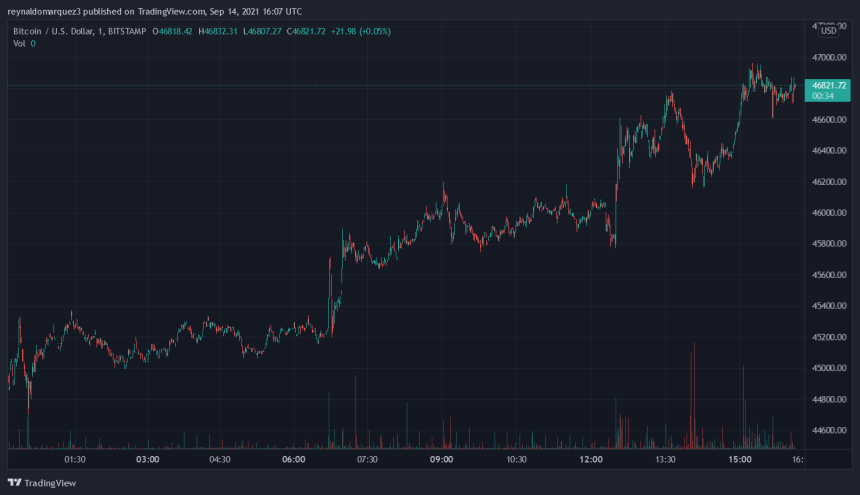860x495 pixels.
Task: Select the 15:00 time axis label
Action: tap(740, 460)
